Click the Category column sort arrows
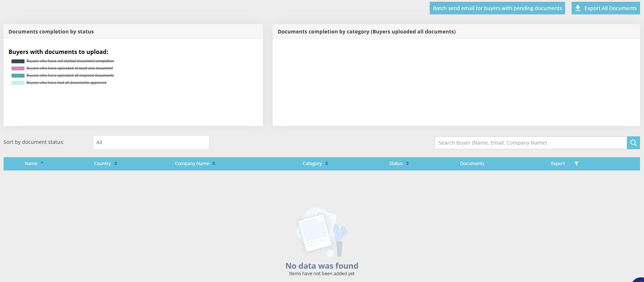Screen dimensions: 644x282 327,164
